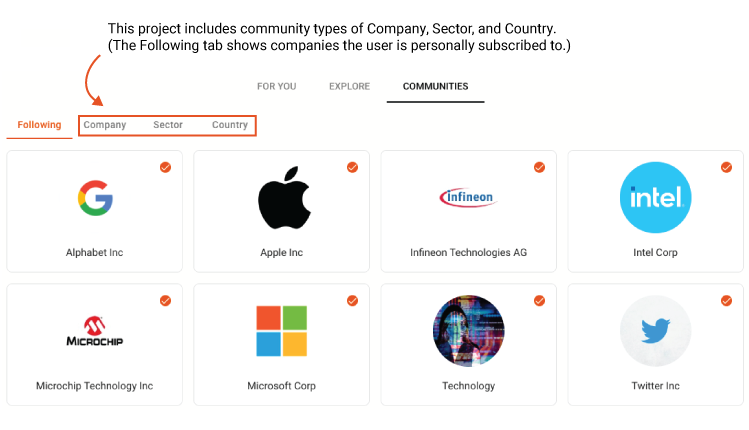Select the Microchip logo
Screen dimensions: 749x430
point(95,331)
